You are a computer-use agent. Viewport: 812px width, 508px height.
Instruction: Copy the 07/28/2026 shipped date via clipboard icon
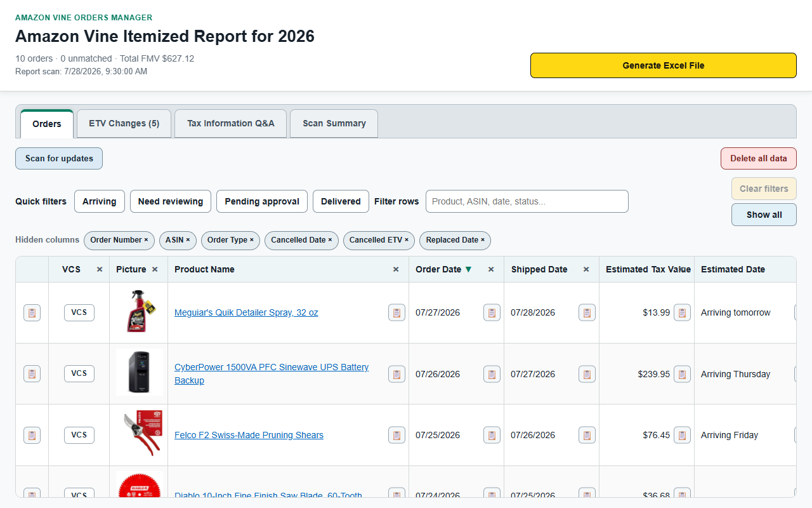(x=587, y=312)
